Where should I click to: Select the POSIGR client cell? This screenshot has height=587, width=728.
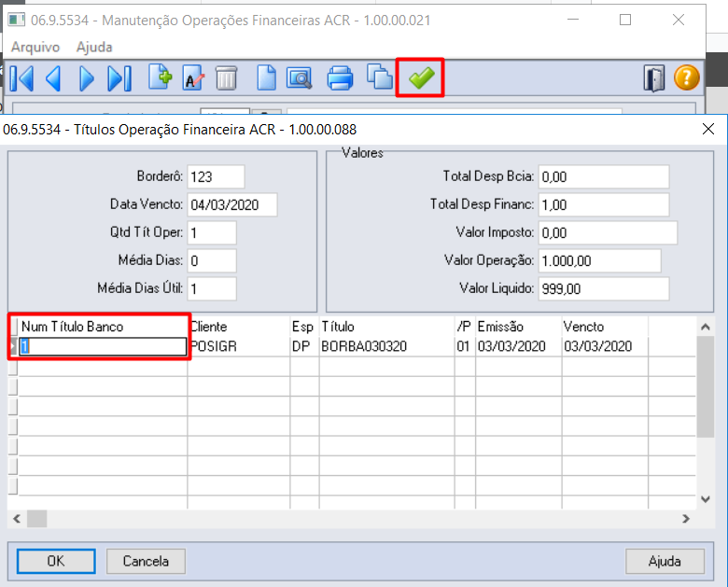[239, 346]
